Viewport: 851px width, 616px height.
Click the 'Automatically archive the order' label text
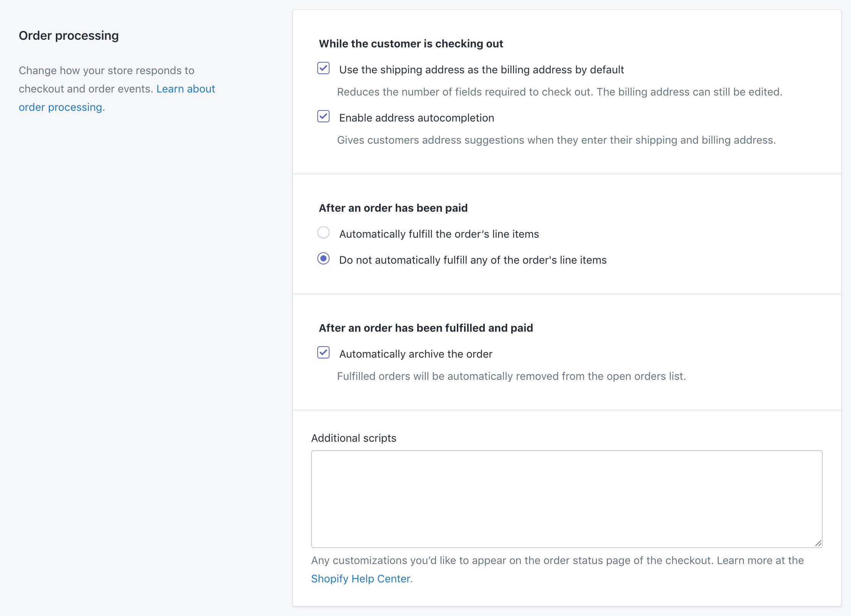(x=416, y=354)
